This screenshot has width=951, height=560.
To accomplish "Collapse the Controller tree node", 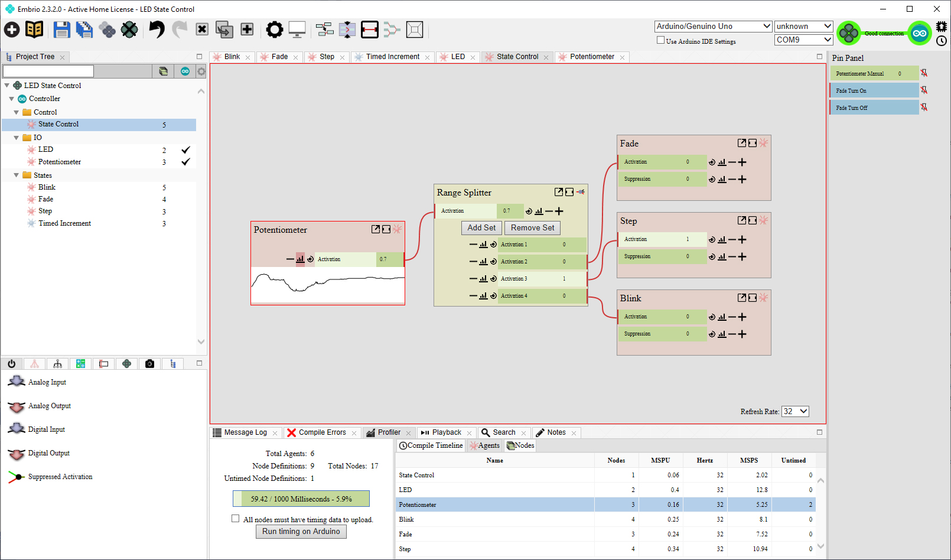I will click(x=11, y=99).
